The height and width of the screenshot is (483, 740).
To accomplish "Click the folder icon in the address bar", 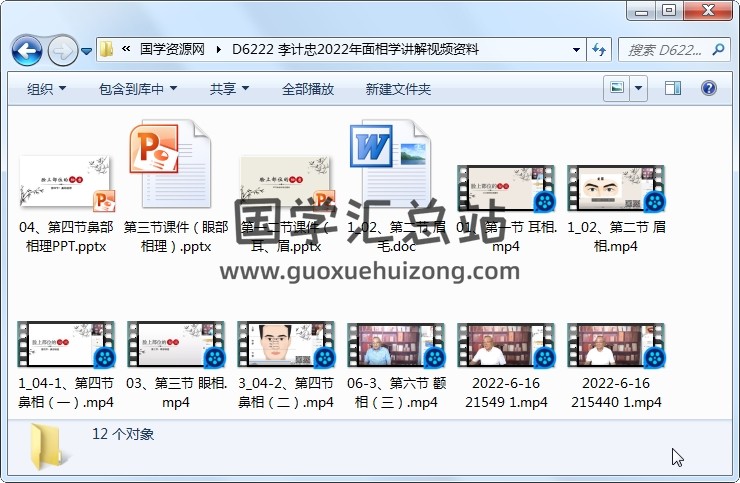I will pyautogui.click(x=107, y=49).
